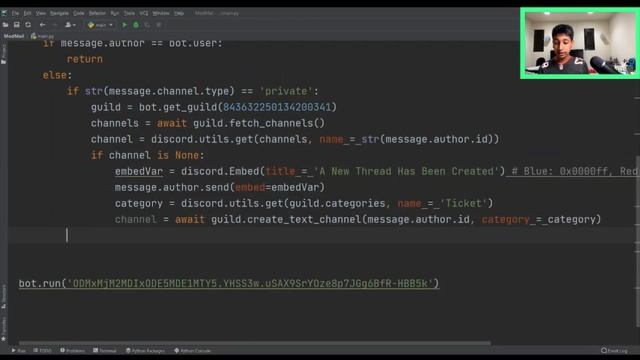
Task: Click the horizontal scrollbar of the editor
Action: (255, 343)
